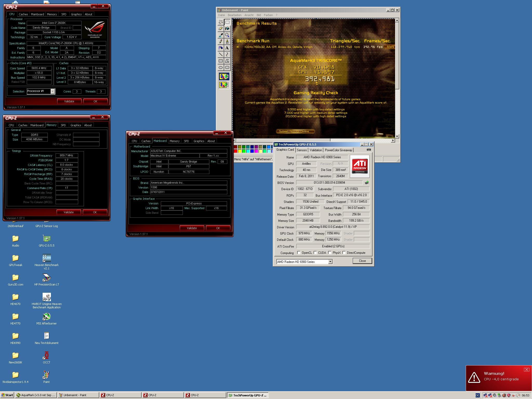Screen dimensions: 532x399
Task: Select the rectangular Select tool in Paint
Action: (227, 22)
